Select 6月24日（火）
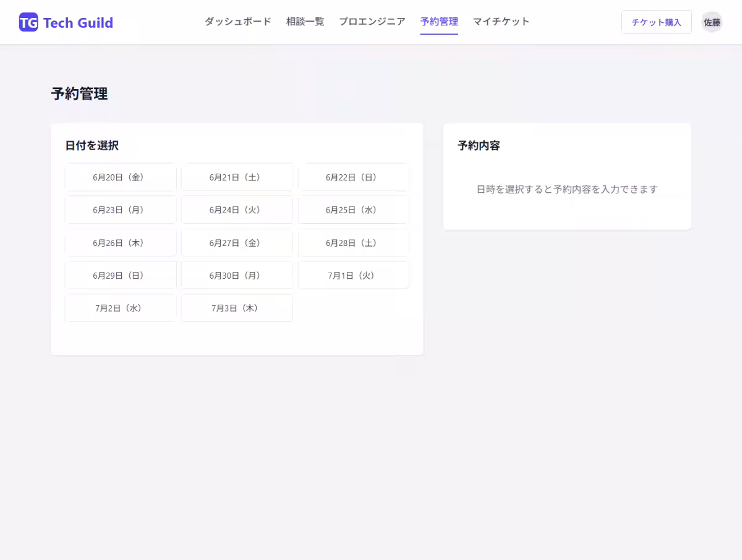The width and height of the screenshot is (742, 560). (237, 210)
